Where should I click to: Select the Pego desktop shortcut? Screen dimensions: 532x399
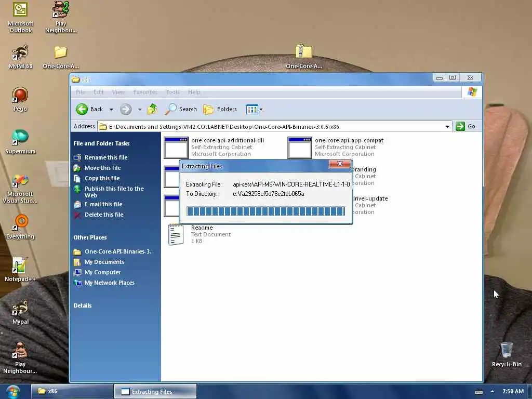[x=20, y=99]
